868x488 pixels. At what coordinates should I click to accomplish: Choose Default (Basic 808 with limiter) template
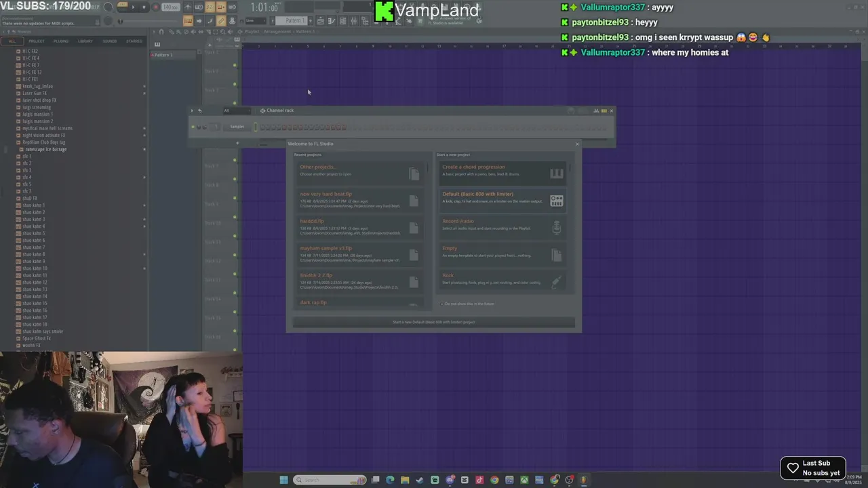tap(502, 201)
